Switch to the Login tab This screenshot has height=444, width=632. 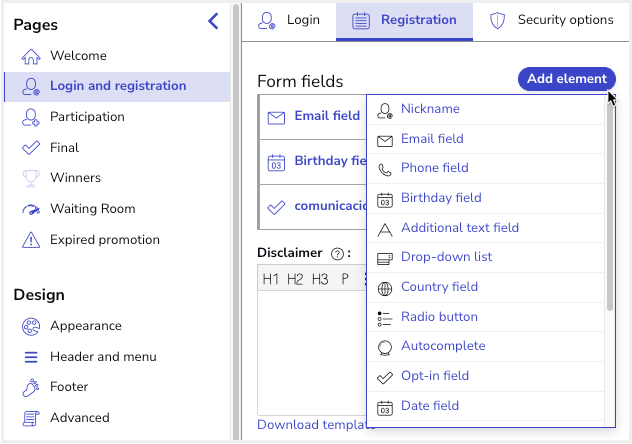(x=289, y=20)
